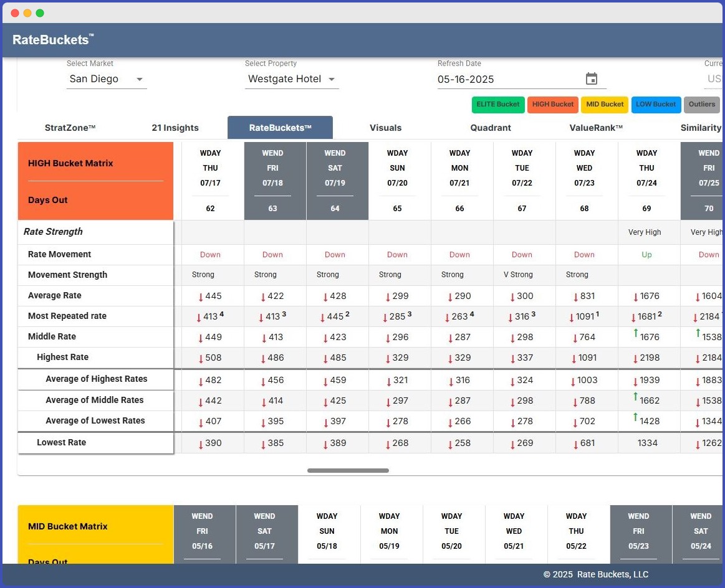Viewport: 725px width, 588px height.
Task: Switch to the Visuals tab
Action: [386, 128]
